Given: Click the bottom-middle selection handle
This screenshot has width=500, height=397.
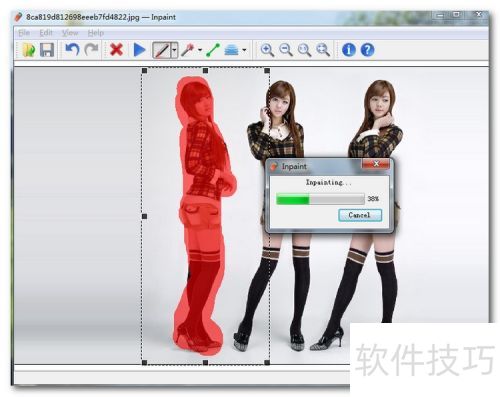Looking at the screenshot, I should pyautogui.click(x=205, y=362).
